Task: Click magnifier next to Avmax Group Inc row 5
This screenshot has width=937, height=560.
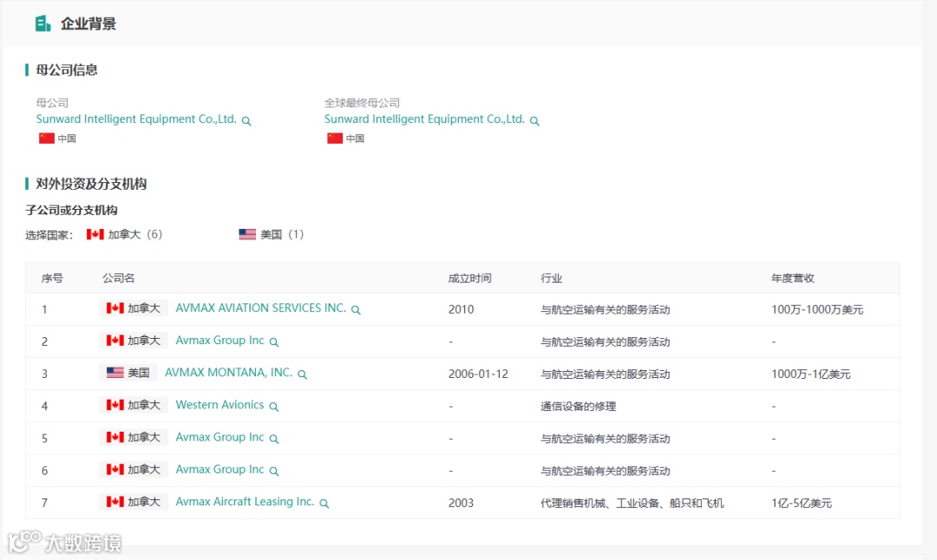Action: (273, 439)
